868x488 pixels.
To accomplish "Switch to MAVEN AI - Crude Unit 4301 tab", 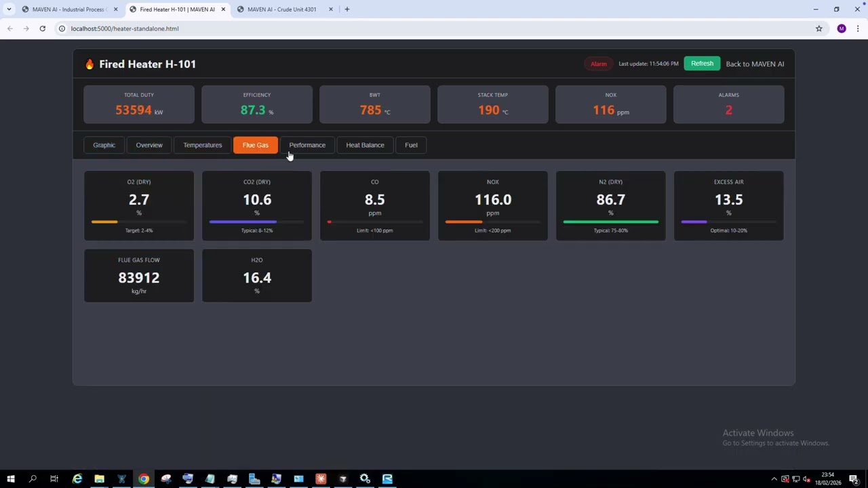I will tap(282, 9).
